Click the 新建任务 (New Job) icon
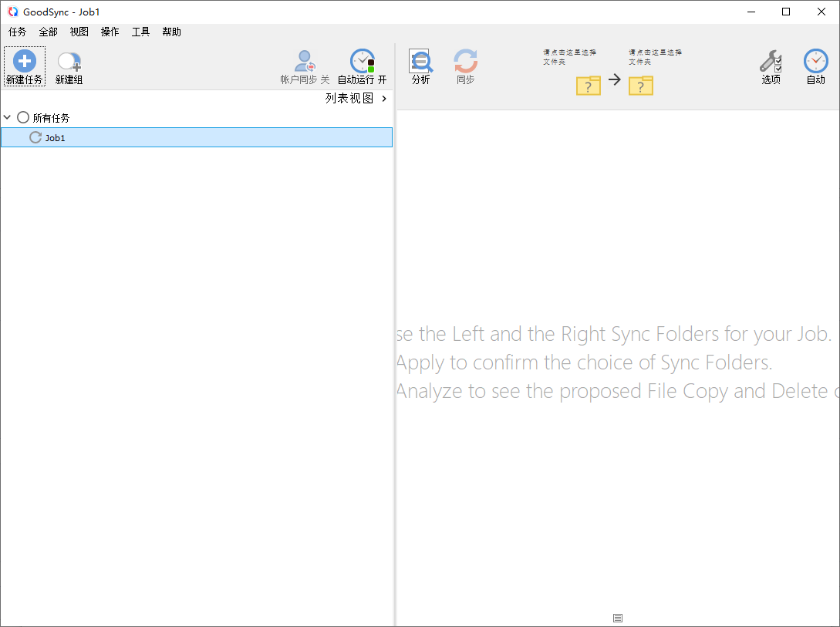840x627 pixels. tap(24, 60)
